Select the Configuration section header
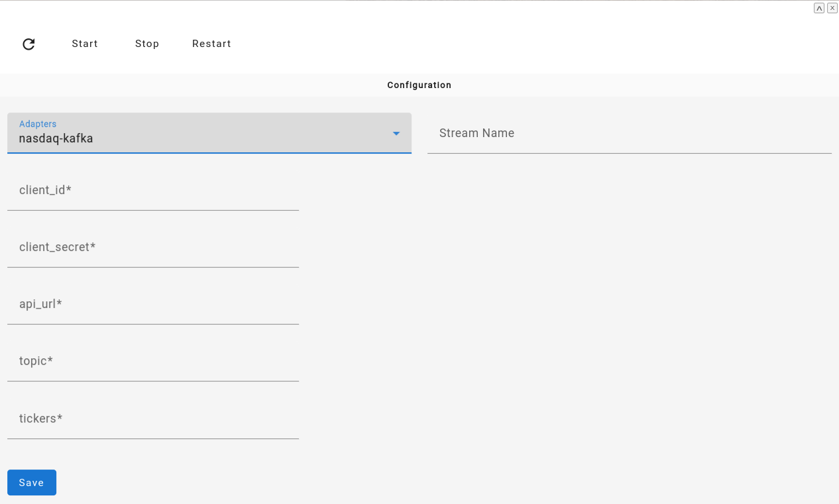 (419, 85)
